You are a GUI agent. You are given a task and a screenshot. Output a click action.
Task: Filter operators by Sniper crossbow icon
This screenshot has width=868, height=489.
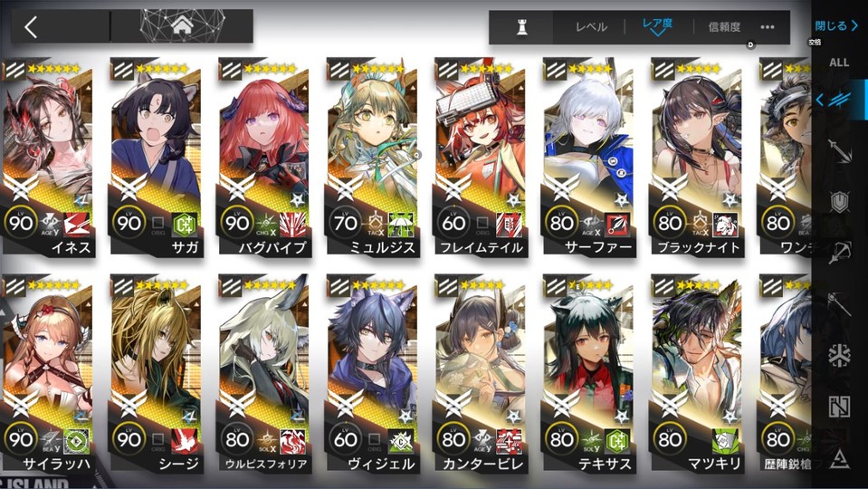coord(839,252)
